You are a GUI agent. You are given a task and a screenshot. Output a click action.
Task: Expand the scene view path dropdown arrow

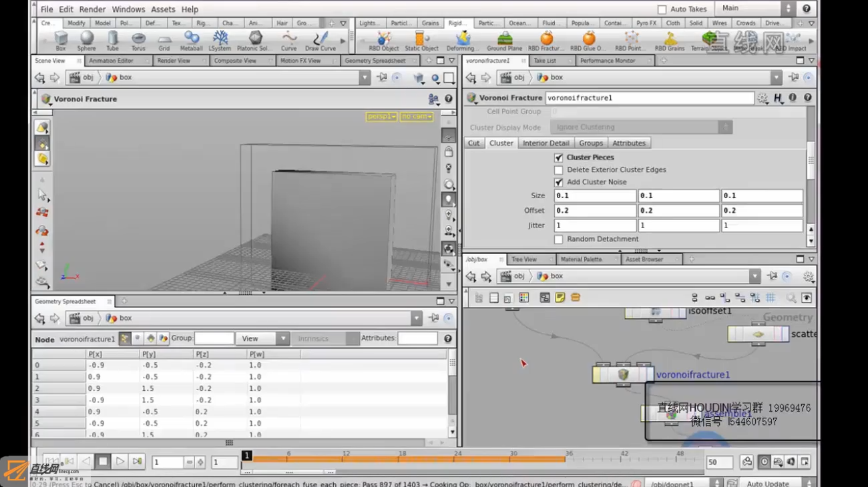tap(365, 77)
